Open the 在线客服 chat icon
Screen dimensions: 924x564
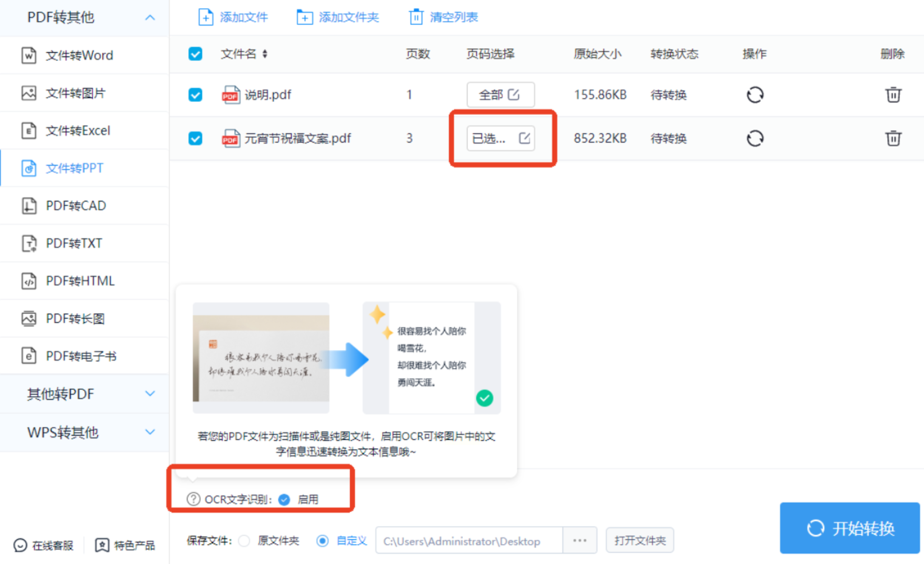click(x=20, y=545)
